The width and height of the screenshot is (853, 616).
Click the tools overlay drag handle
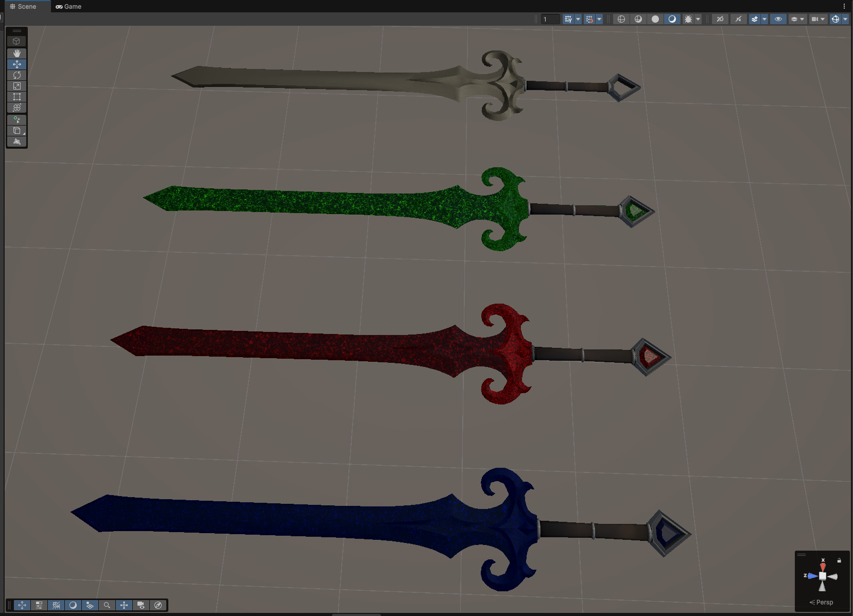click(x=16, y=31)
